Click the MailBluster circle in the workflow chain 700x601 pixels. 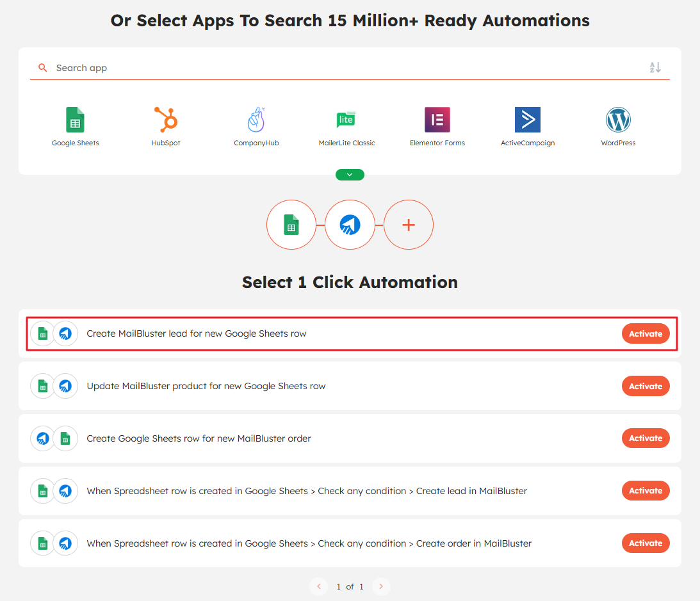coord(350,225)
